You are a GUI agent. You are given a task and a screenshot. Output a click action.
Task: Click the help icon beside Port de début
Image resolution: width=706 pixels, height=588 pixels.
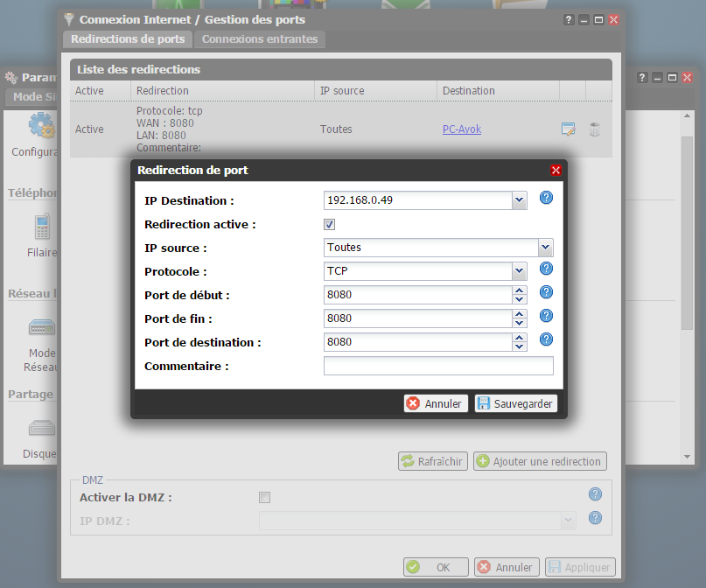tap(547, 292)
